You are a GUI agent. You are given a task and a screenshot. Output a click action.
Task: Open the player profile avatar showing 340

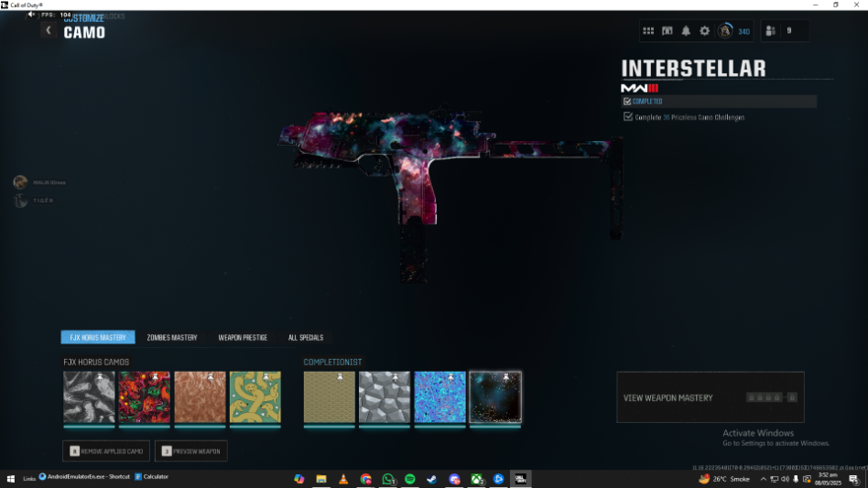coord(724,31)
